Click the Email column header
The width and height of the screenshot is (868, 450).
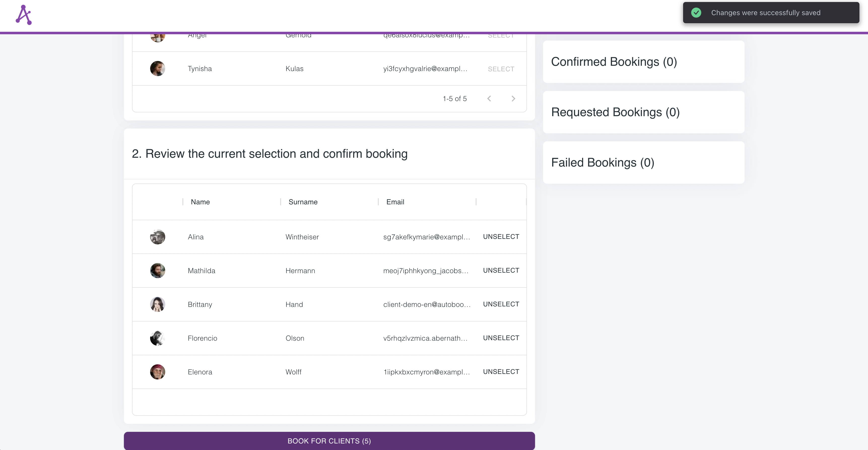[395, 202]
